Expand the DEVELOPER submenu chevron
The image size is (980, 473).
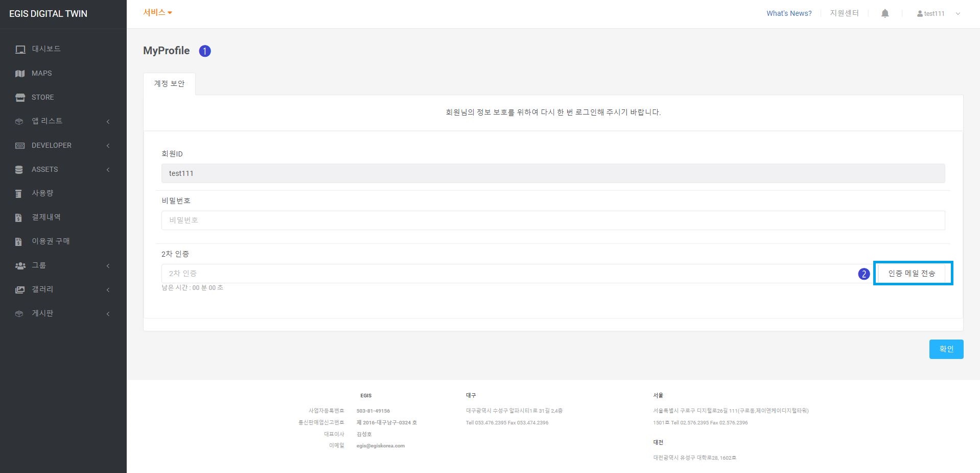click(108, 146)
